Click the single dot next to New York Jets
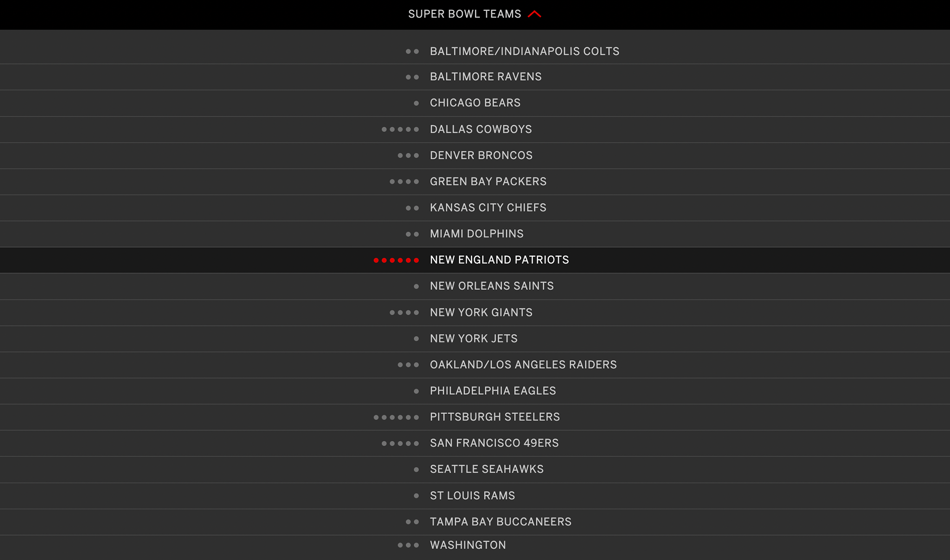The image size is (950, 560). (x=416, y=339)
